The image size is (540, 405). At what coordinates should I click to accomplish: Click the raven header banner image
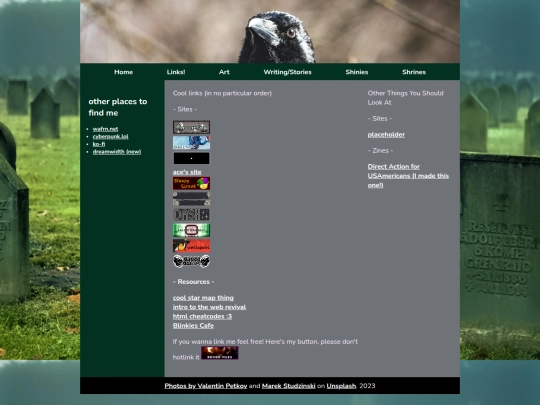click(270, 31)
